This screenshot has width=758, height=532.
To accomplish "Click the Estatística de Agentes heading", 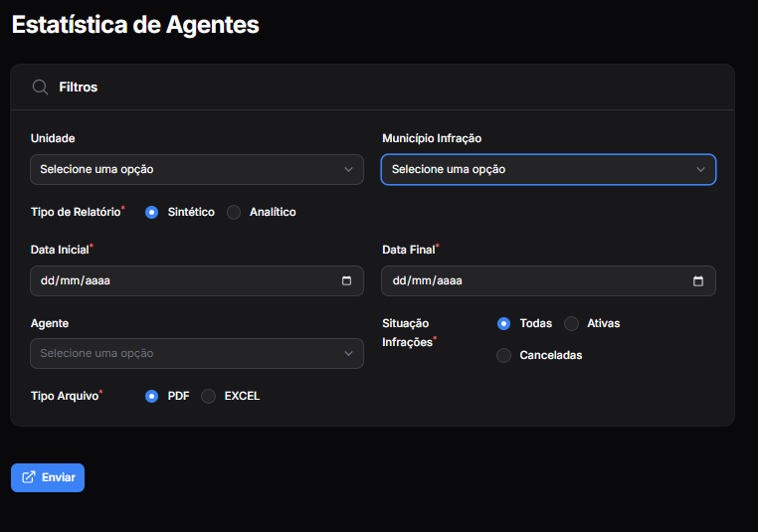I will pos(135,25).
